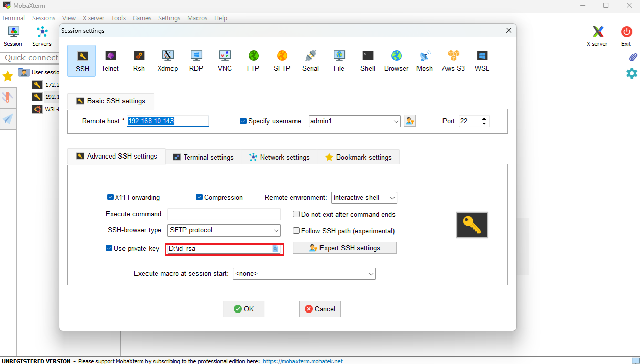Click the paperclip icon in main window
The height and width of the screenshot is (364, 640).
pyautogui.click(x=633, y=57)
